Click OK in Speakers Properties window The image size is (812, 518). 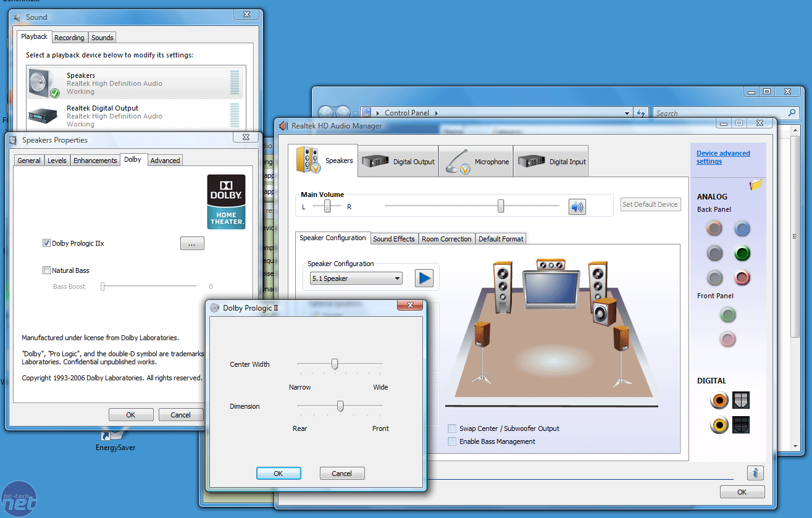tap(131, 415)
